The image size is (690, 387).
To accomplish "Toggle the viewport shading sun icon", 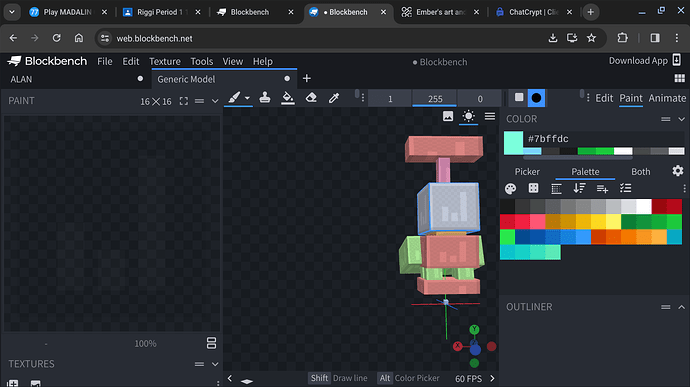I will tap(468, 116).
